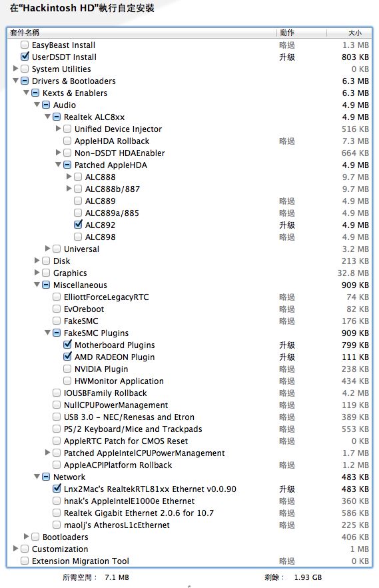This screenshot has height=588, width=379.
Task: Check the Extension Migration Tool checkbox
Action: click(x=25, y=561)
